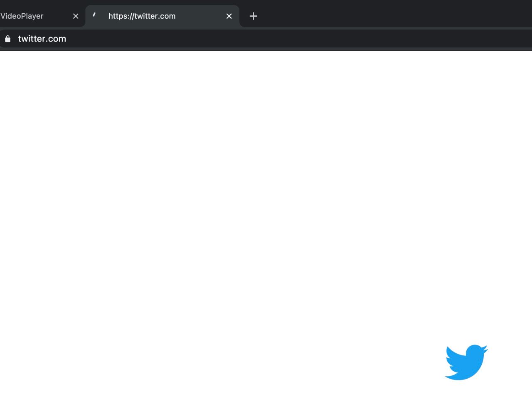
Task: Click the loading spinner on Twitter tab
Action: click(95, 15)
